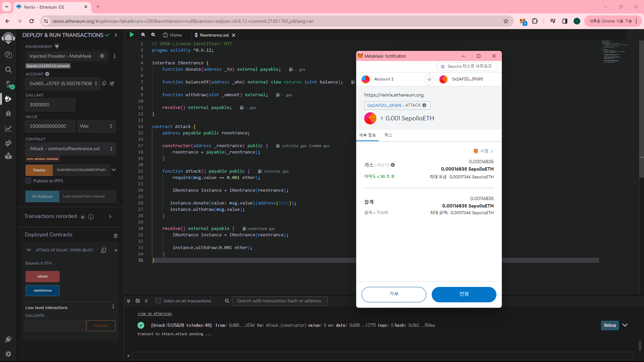This screenshot has height=362, width=644.
Task: Clear all deployed contracts with trash icon
Action: click(116, 236)
